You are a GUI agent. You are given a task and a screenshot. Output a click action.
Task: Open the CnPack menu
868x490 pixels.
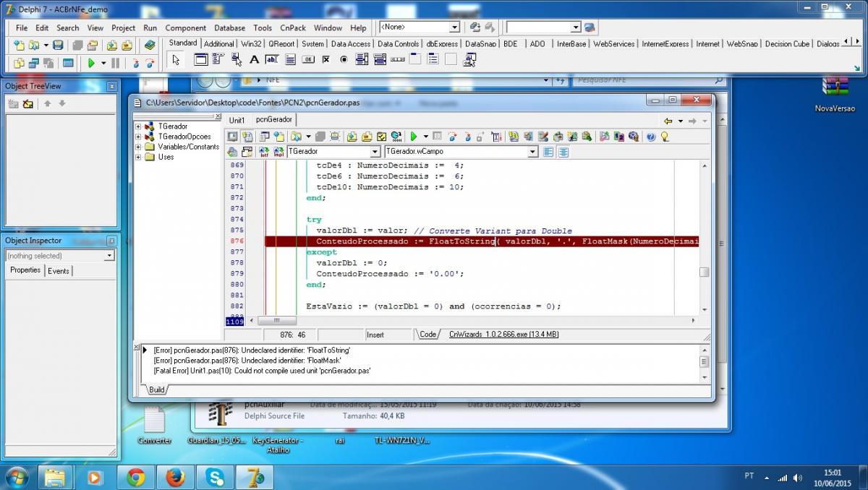pyautogui.click(x=293, y=27)
